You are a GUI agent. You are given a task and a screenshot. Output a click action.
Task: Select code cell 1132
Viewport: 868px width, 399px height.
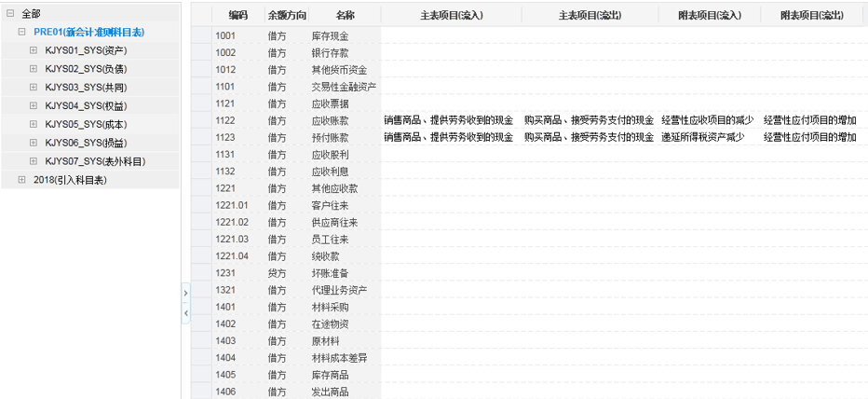click(x=238, y=172)
